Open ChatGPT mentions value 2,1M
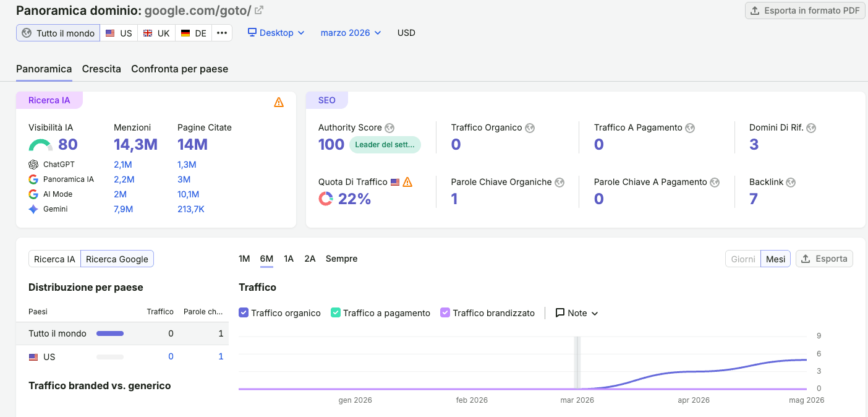This screenshot has width=868, height=417. point(122,165)
